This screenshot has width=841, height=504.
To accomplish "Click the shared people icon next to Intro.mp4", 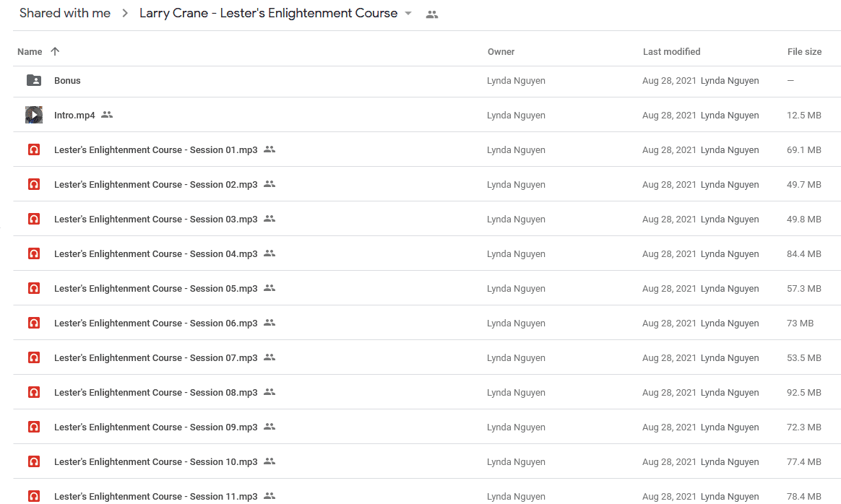I will [x=107, y=115].
